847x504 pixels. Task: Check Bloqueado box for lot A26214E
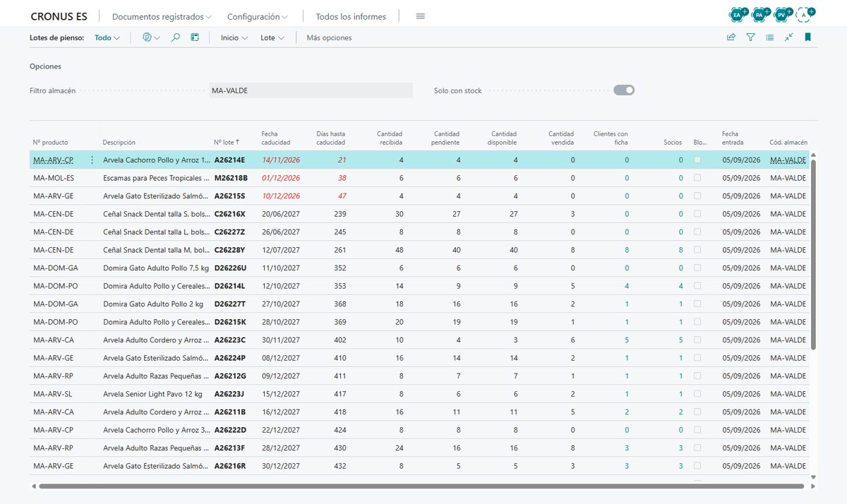(697, 160)
